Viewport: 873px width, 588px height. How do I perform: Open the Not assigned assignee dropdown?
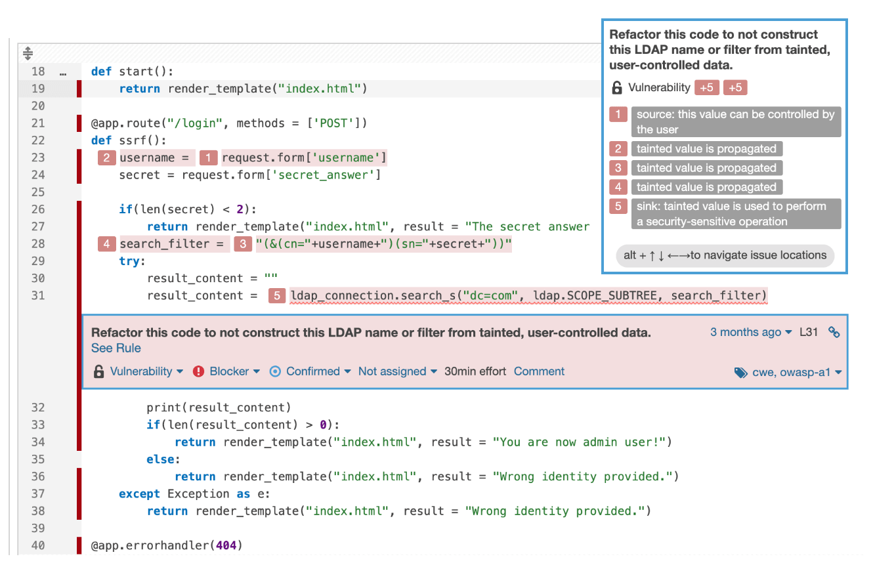point(398,371)
